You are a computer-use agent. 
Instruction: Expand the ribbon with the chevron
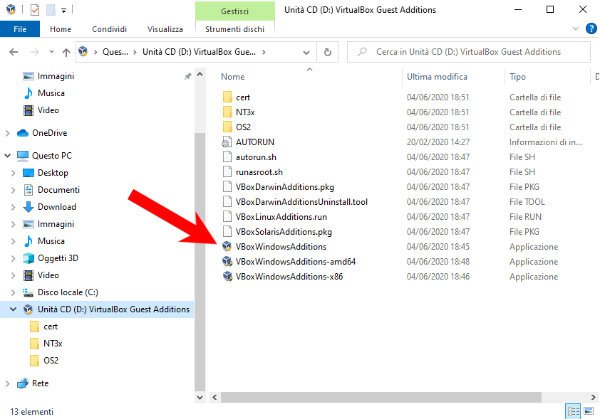[575, 29]
